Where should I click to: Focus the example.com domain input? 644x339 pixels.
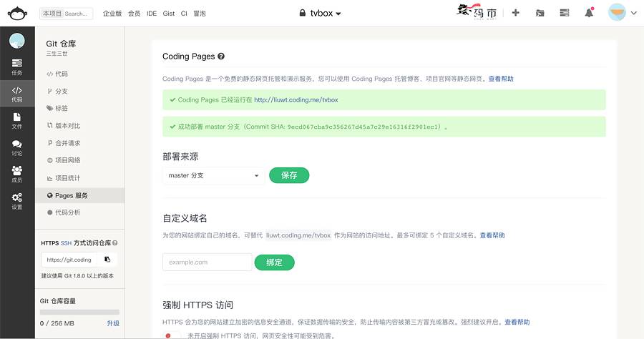pos(207,262)
